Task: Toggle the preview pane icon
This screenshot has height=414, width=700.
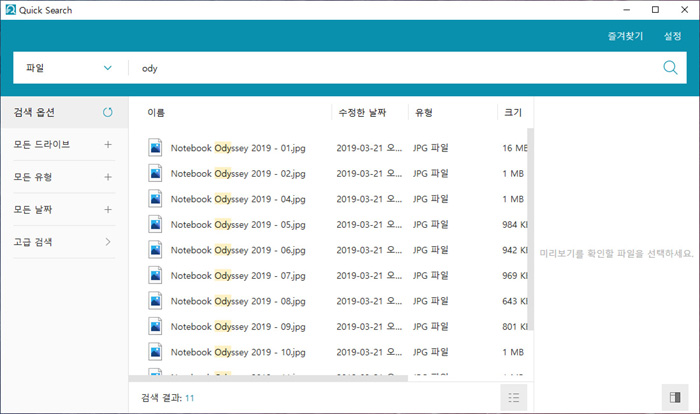Action: point(675,397)
